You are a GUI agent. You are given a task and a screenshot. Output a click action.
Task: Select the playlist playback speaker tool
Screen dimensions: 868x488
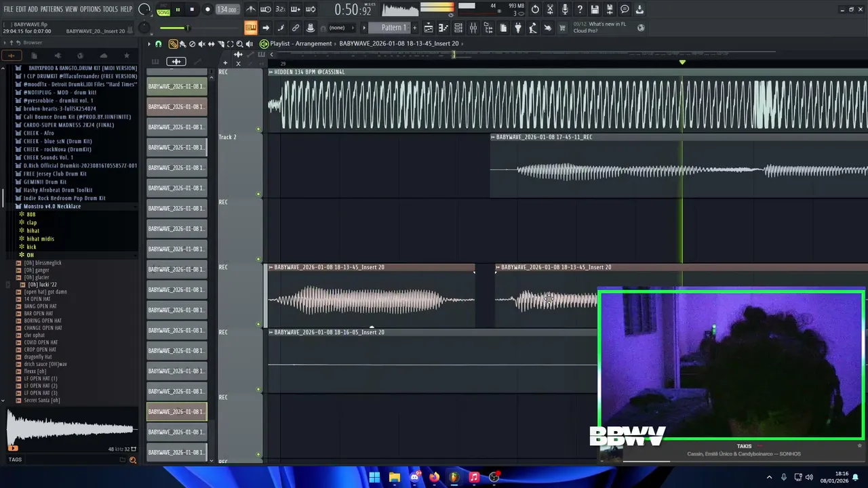point(249,44)
